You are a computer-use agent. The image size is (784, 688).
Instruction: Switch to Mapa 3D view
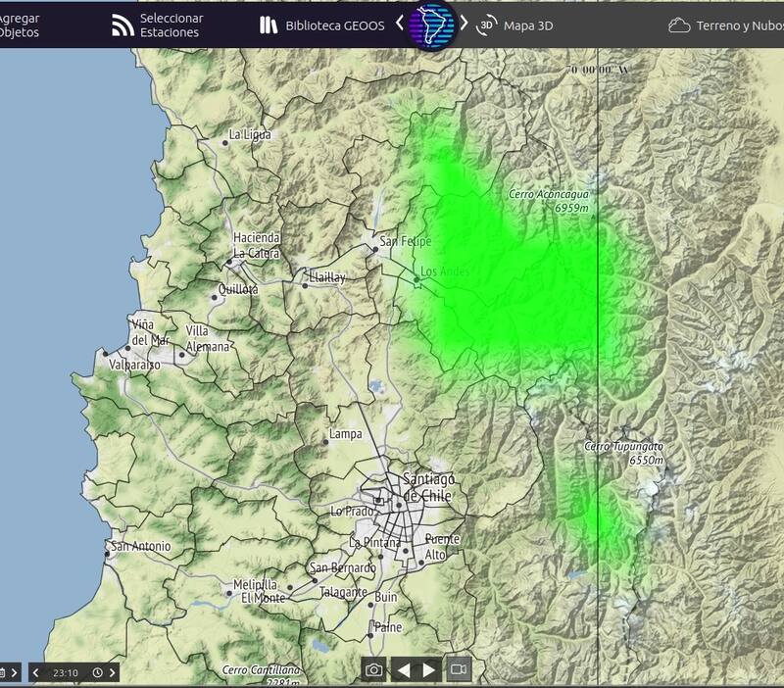click(528, 26)
